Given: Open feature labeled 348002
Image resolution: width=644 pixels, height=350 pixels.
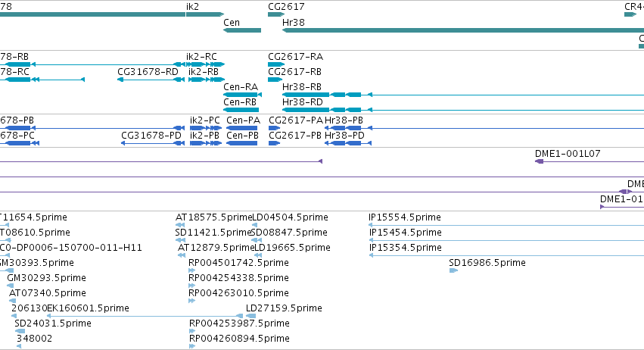Looking at the screenshot, I should (35, 339).
